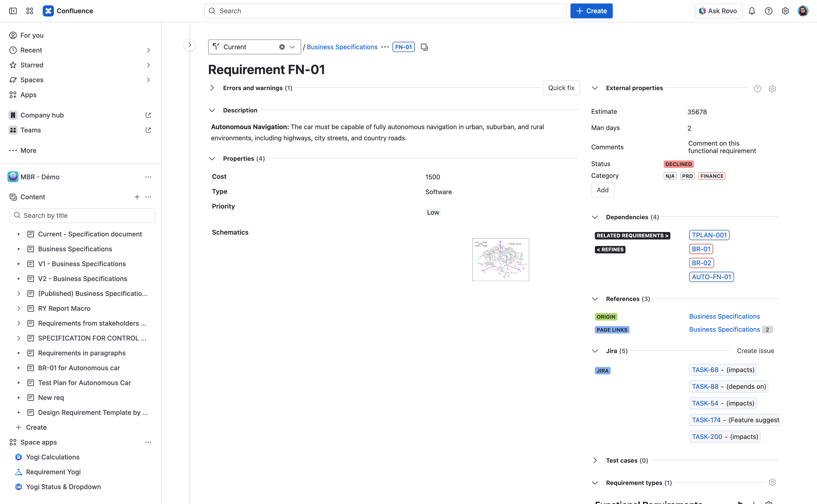Open the Starred menu item
The height and width of the screenshot is (504, 817).
click(32, 65)
